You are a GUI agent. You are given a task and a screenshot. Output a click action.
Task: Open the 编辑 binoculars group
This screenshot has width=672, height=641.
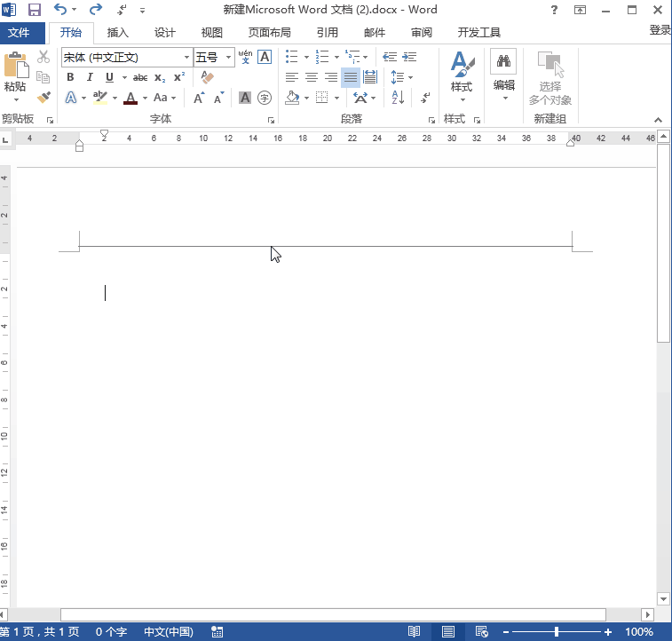click(x=503, y=73)
